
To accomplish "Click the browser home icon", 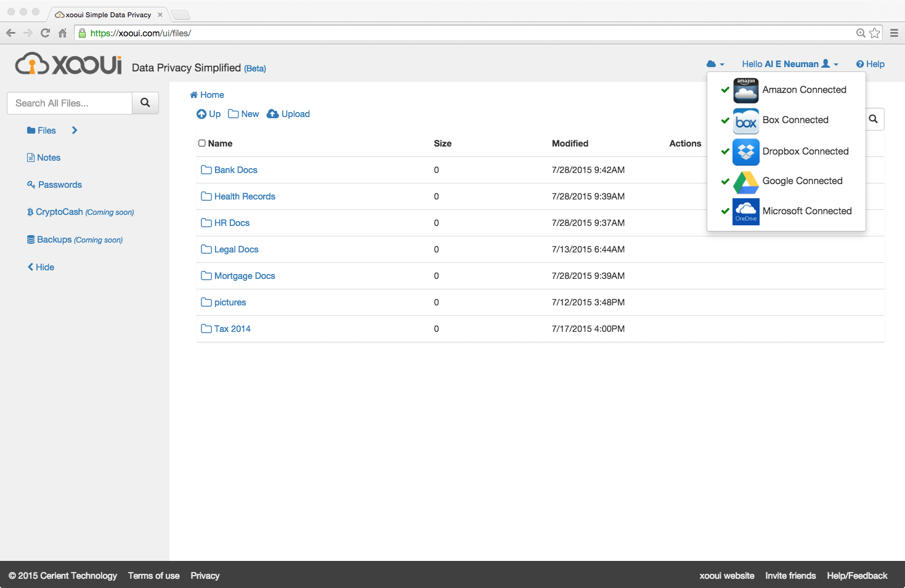I will coord(62,33).
